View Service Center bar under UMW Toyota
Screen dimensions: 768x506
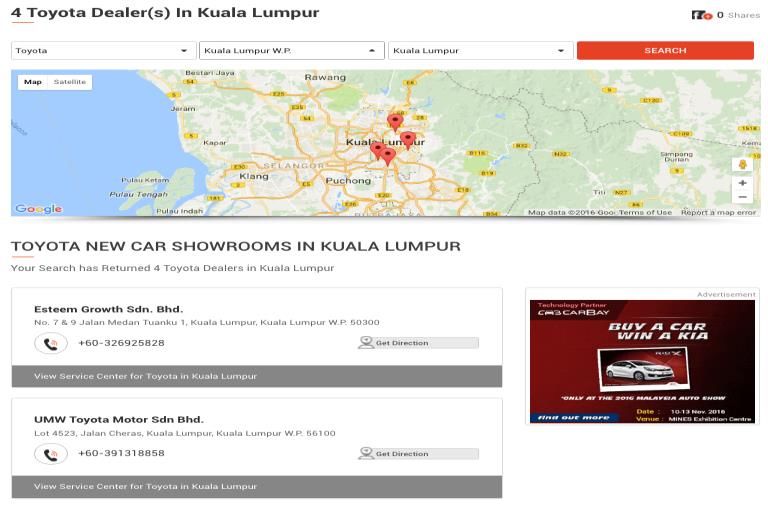click(x=257, y=486)
